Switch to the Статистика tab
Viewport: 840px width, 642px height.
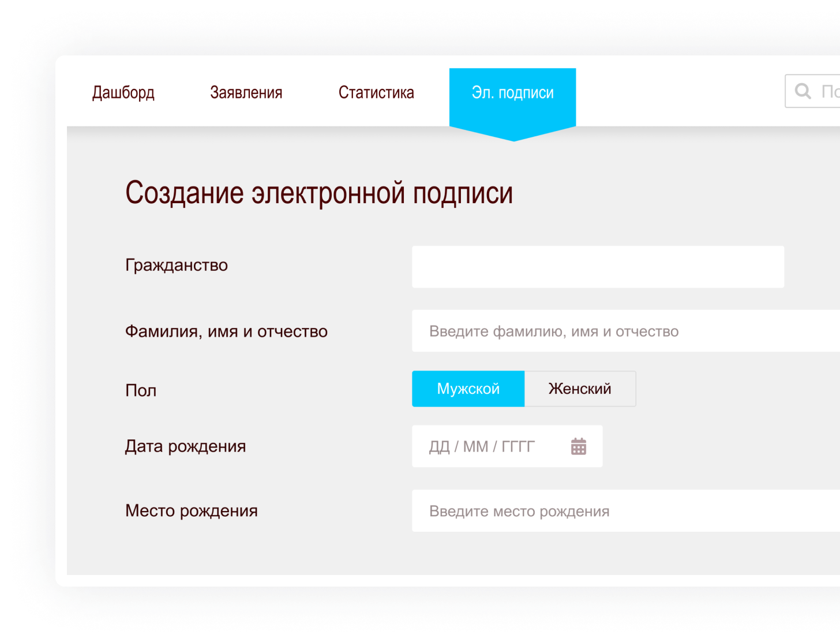pos(376,92)
